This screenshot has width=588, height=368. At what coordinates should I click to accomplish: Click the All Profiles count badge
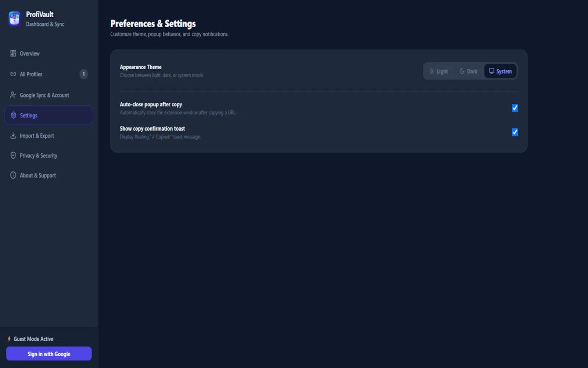coord(84,74)
